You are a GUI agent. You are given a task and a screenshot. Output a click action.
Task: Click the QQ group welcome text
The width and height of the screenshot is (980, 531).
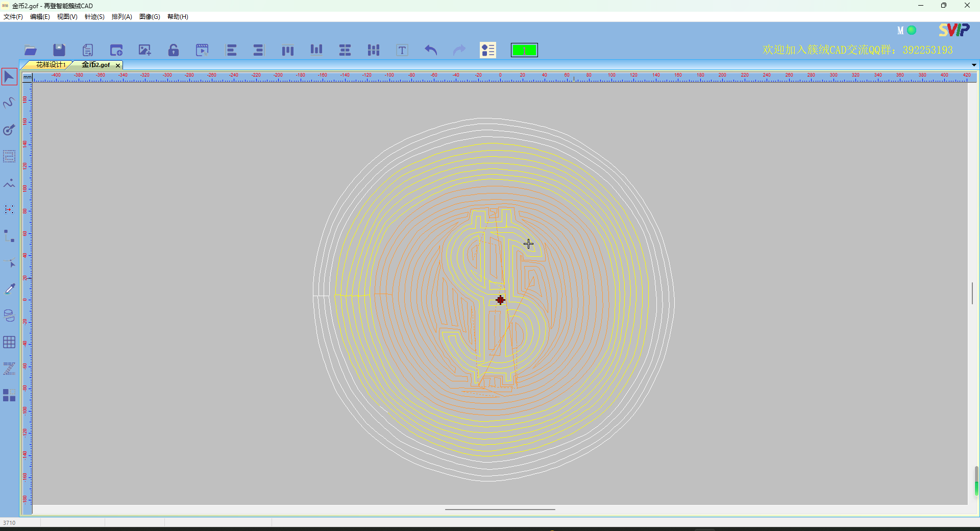click(x=857, y=50)
